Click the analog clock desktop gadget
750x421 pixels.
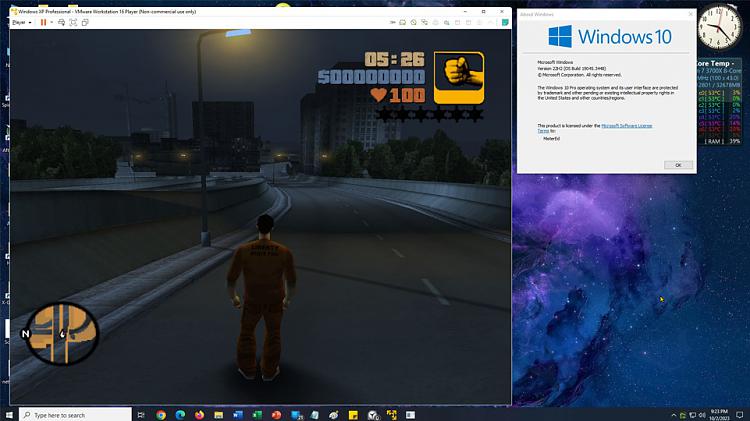[719, 27]
